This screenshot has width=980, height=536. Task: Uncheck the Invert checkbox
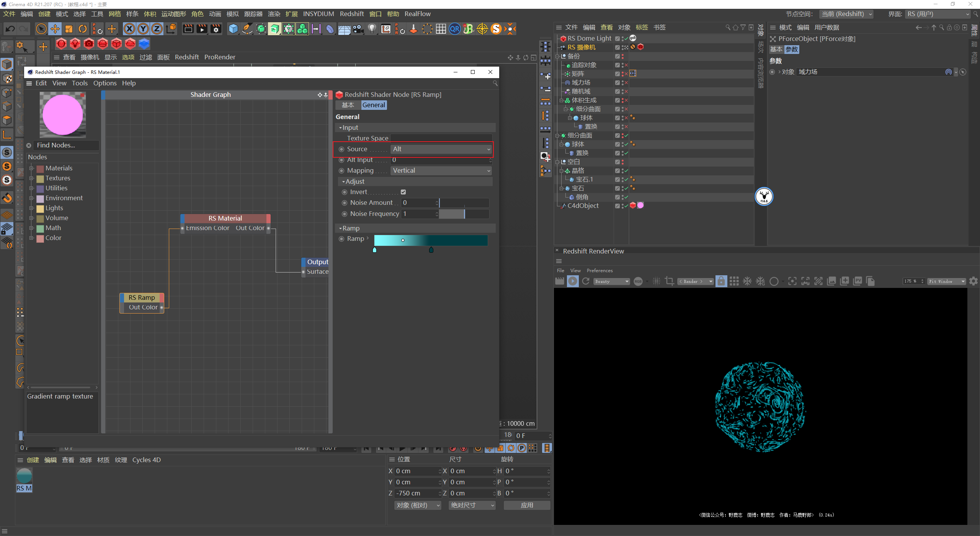(403, 192)
